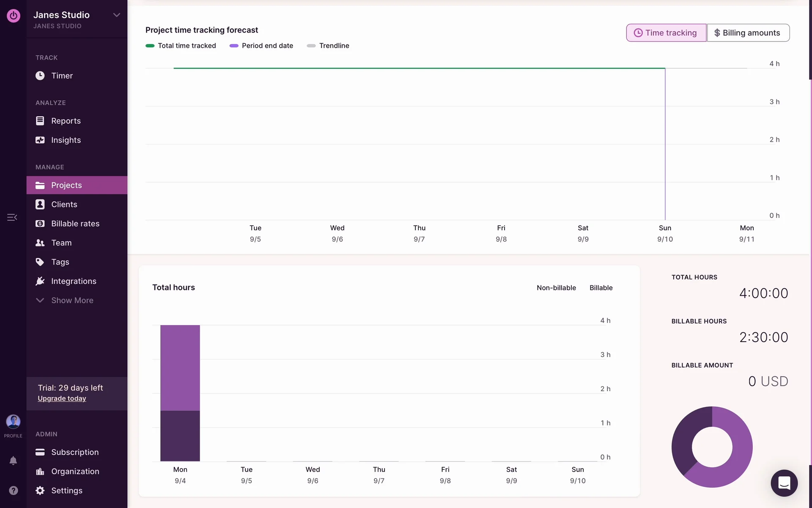812x508 pixels.
Task: Open the Reports menu item
Action: pos(66,121)
